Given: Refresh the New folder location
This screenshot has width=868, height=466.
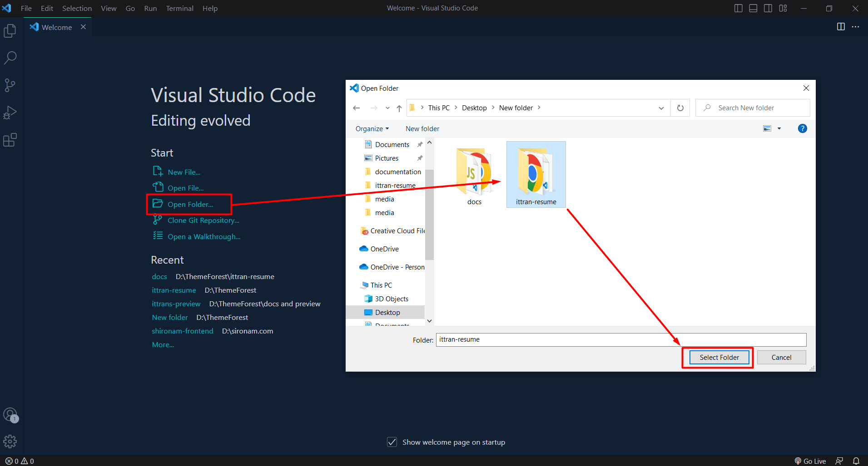Looking at the screenshot, I should click(680, 108).
